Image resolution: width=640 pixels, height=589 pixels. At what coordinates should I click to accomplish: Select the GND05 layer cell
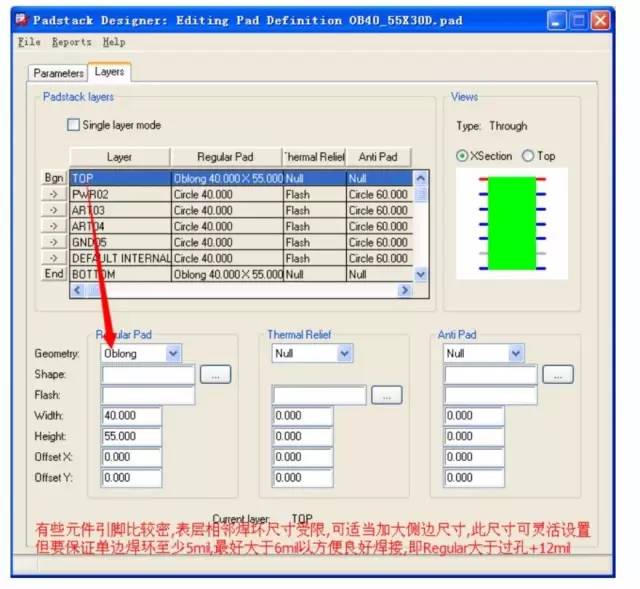point(120,242)
